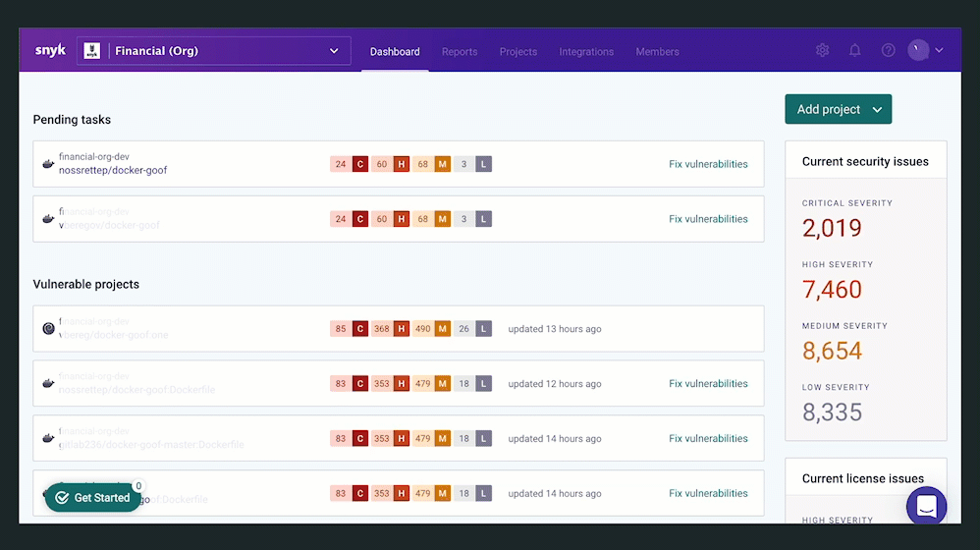980x550 pixels.
Task: Open the help question mark icon
Action: [888, 50]
